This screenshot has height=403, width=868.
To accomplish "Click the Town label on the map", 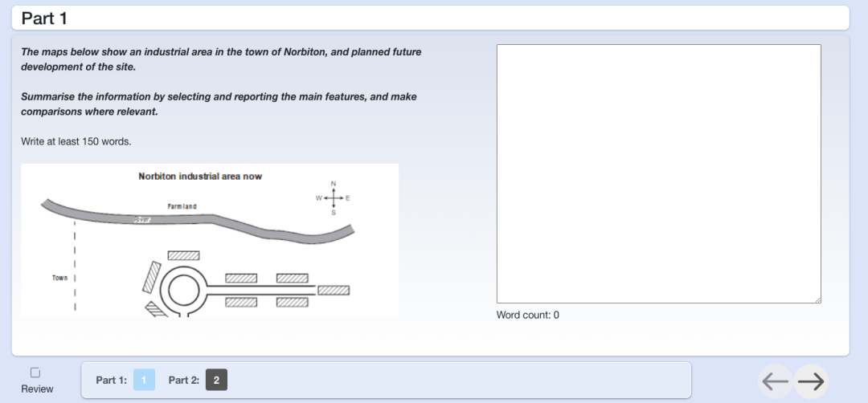I will click(59, 278).
